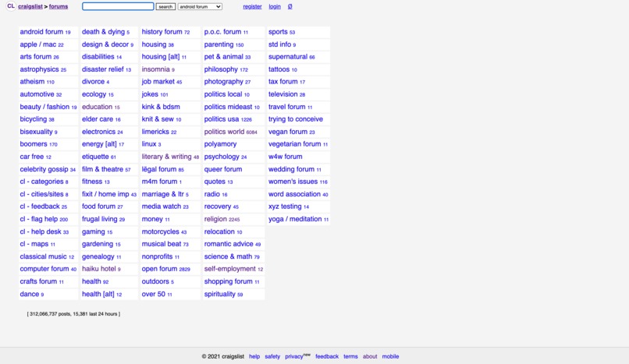Click the footer help link

(x=254, y=356)
